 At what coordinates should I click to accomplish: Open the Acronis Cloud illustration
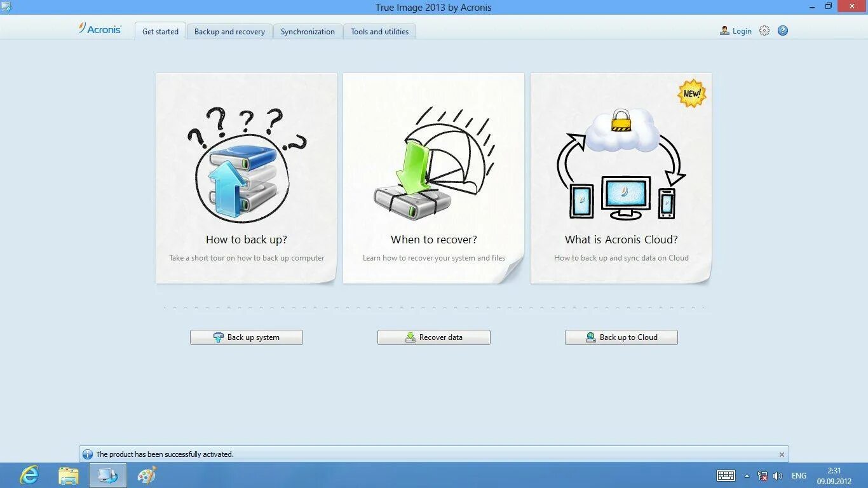pos(621,164)
